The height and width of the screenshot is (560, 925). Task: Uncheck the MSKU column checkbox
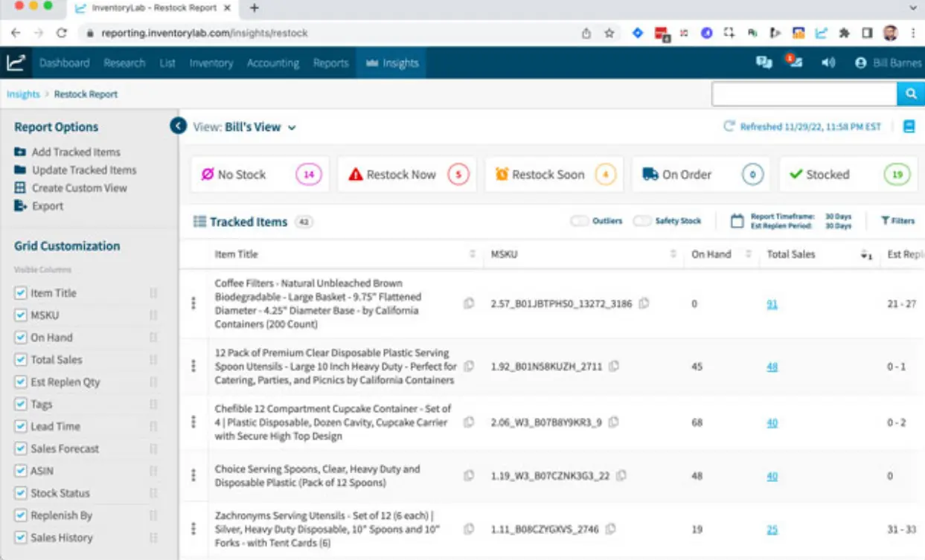click(x=21, y=315)
